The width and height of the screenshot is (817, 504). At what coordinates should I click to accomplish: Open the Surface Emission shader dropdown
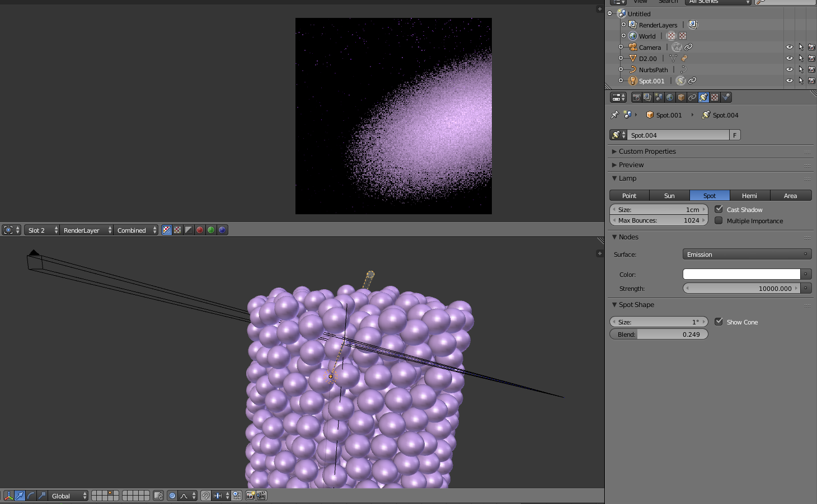click(747, 255)
